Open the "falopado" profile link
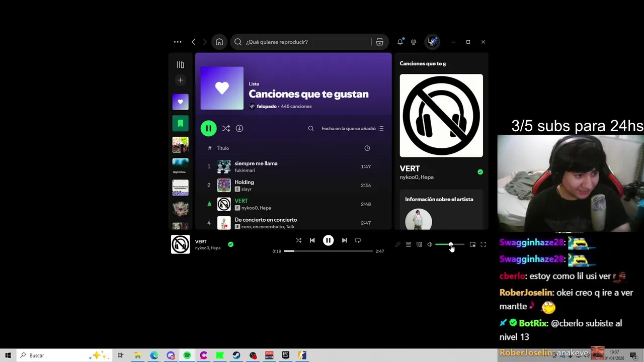Image resolution: width=644 pixels, height=362 pixels. pyautogui.click(x=267, y=107)
